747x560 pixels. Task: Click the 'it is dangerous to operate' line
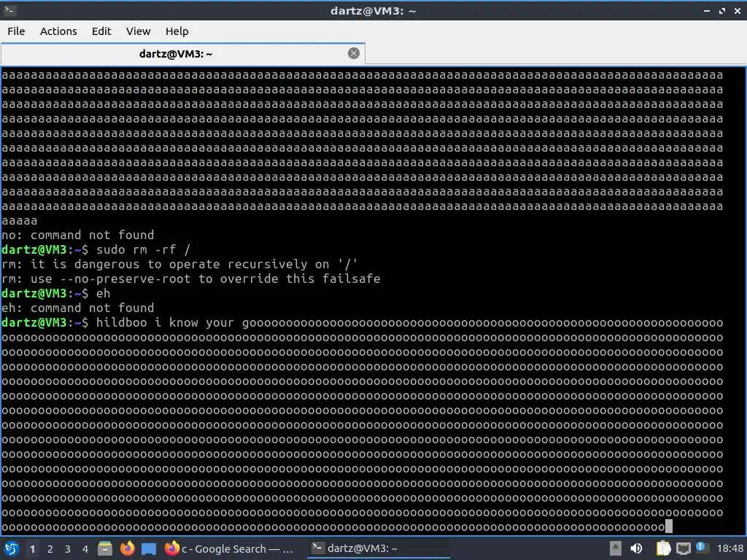(179, 264)
